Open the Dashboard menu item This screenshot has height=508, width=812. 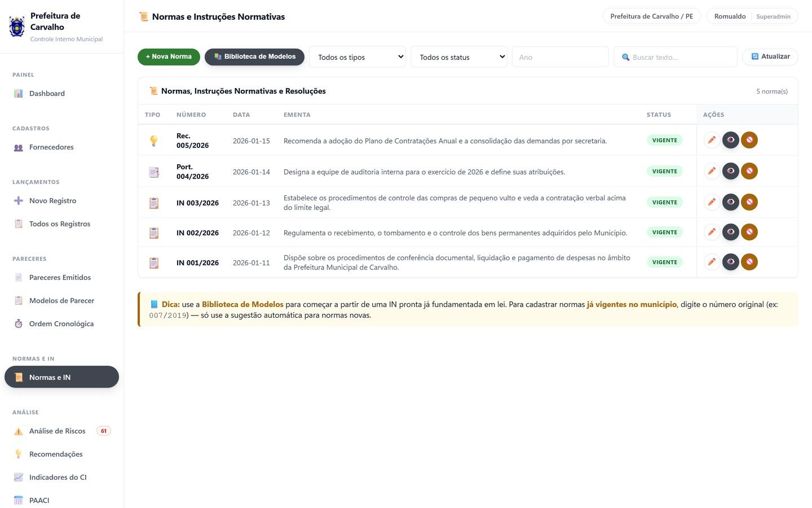[x=61, y=94]
